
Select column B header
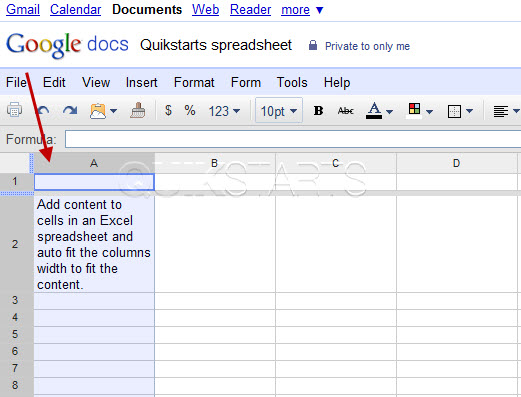(x=215, y=163)
